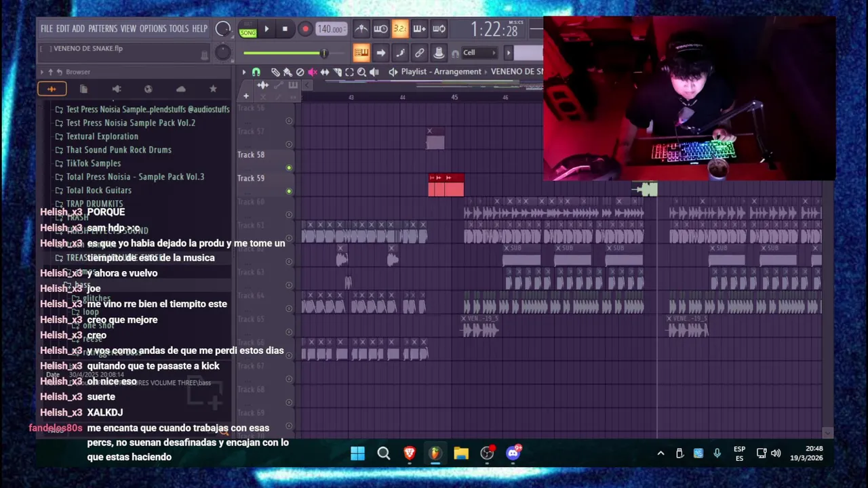Enable wait-for-input-before-recording icon
The image size is (868, 488).
pyautogui.click(x=380, y=28)
